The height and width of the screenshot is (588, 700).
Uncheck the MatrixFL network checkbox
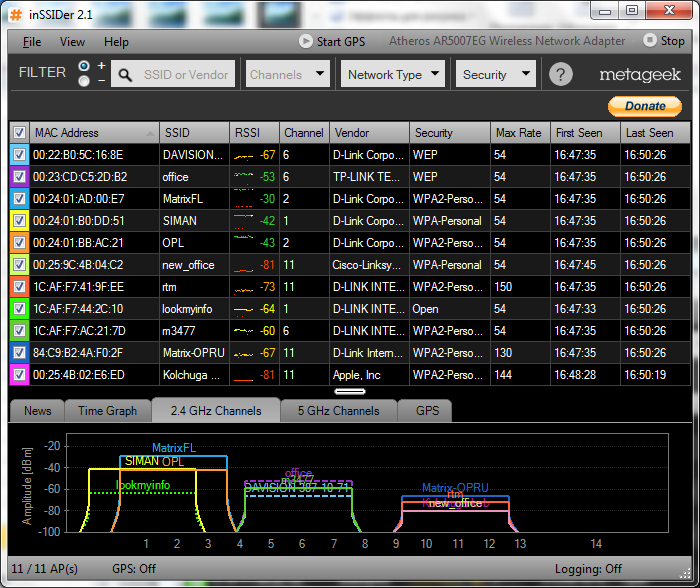[19, 199]
